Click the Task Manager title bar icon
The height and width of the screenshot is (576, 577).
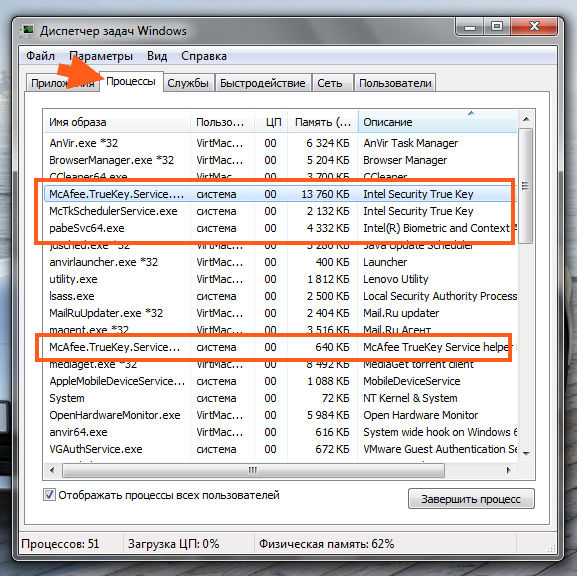[28, 30]
